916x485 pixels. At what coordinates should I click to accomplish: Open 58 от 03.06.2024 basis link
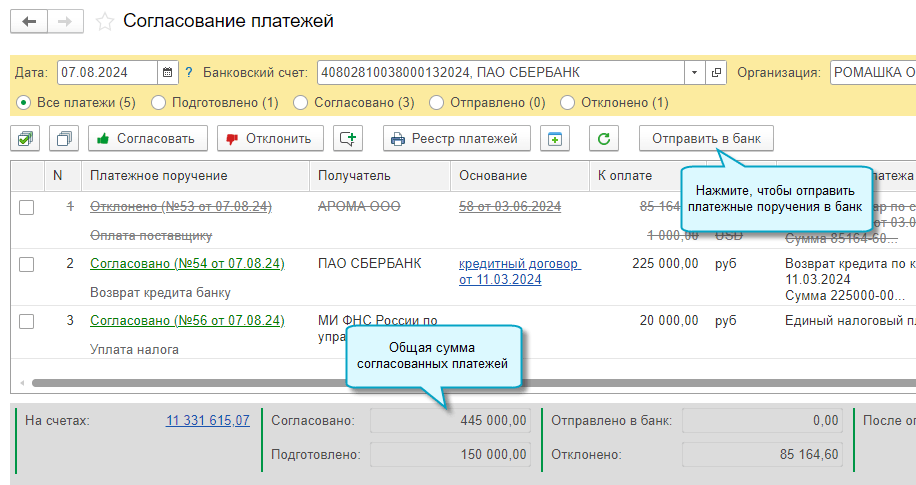click(510, 206)
